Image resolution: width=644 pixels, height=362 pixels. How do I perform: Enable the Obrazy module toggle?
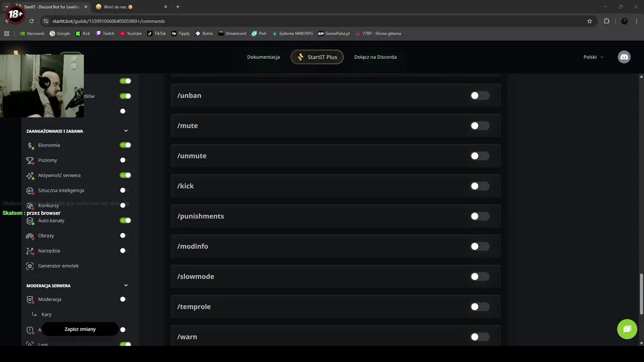click(125, 236)
